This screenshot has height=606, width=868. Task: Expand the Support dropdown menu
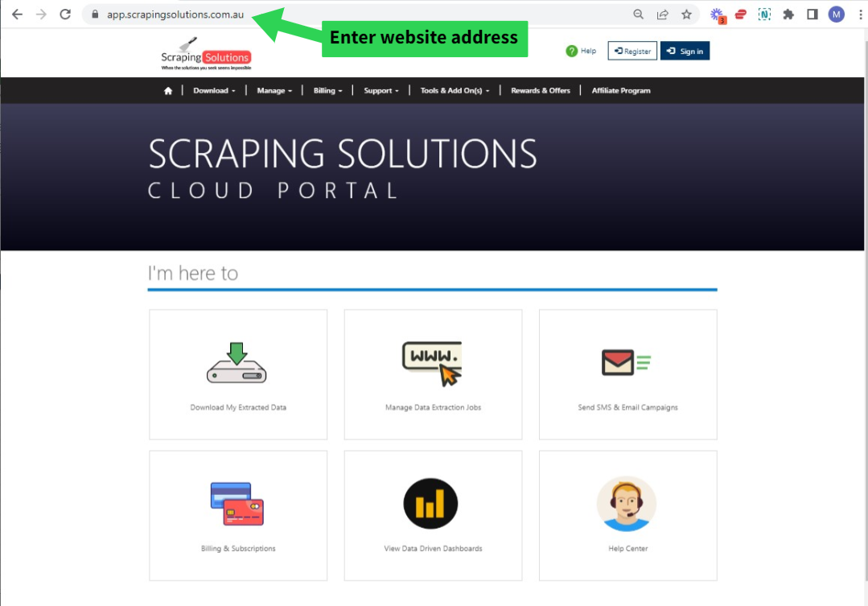coord(381,91)
